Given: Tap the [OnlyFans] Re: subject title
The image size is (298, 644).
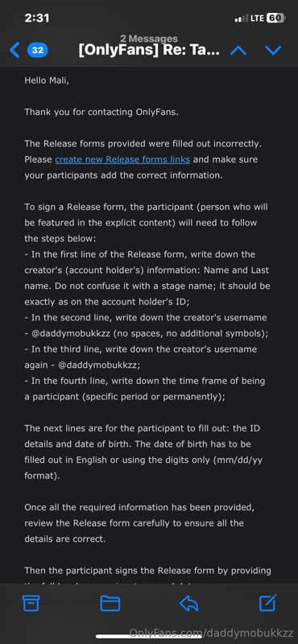Looking at the screenshot, I should (x=149, y=51).
